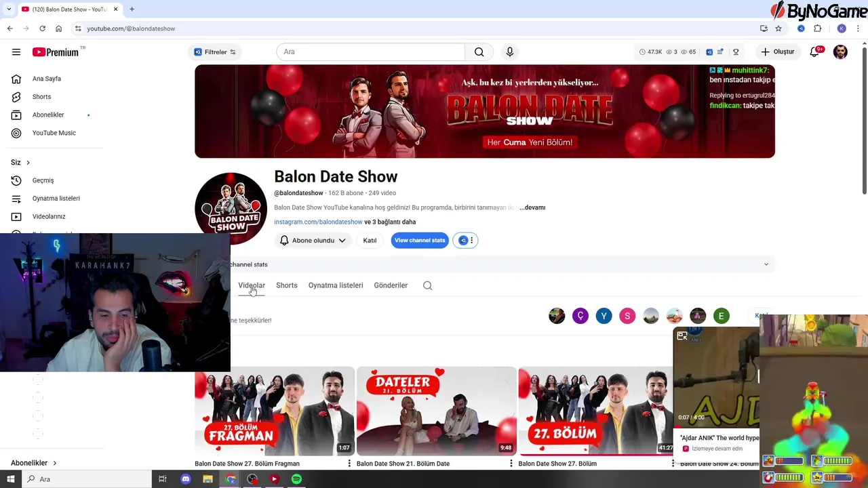
Task: Click the channel search magnifier icon
Action: (x=428, y=285)
